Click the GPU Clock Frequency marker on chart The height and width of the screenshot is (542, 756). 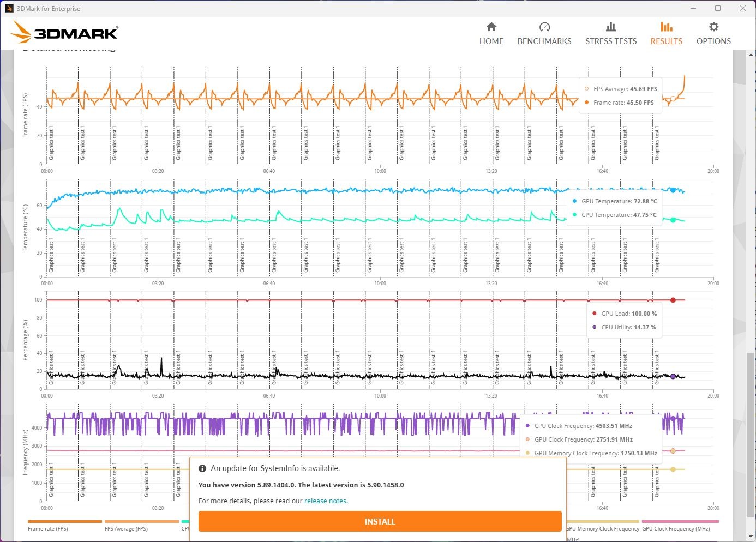point(673,451)
